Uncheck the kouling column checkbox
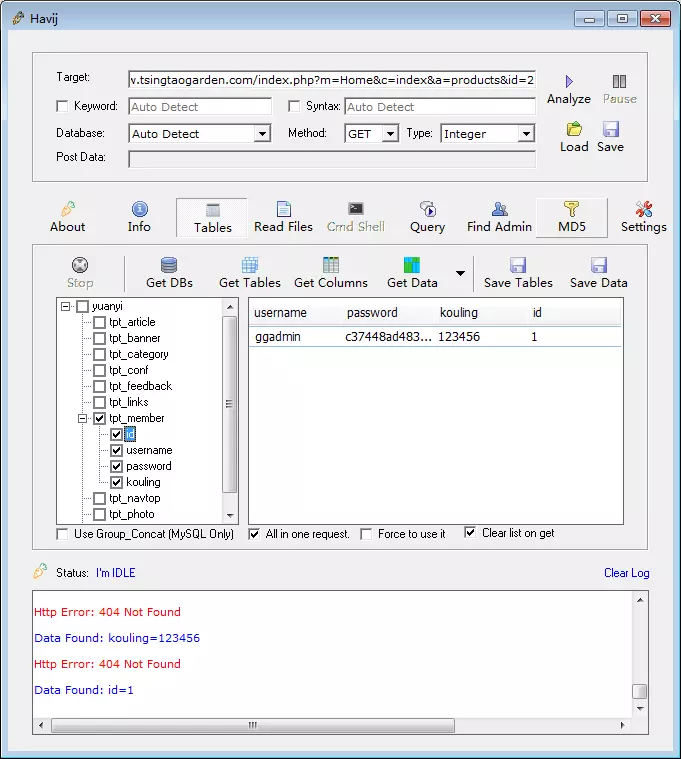 pos(116,482)
